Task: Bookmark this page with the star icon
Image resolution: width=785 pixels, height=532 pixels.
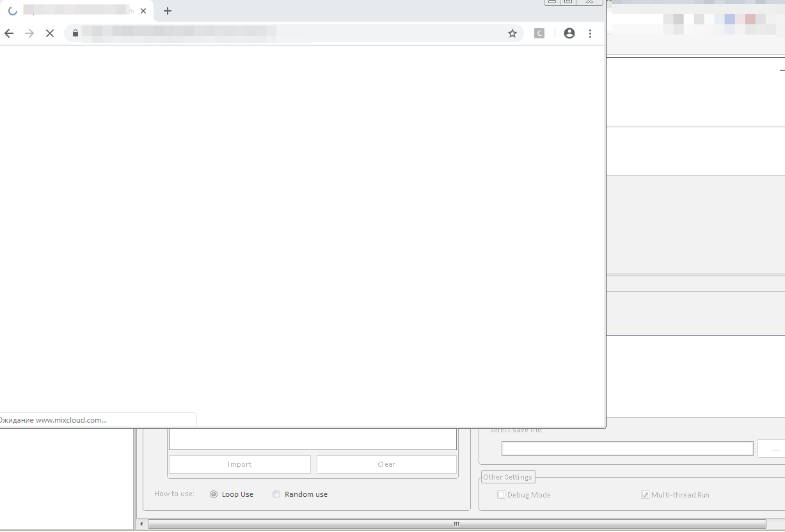Action: click(x=512, y=33)
